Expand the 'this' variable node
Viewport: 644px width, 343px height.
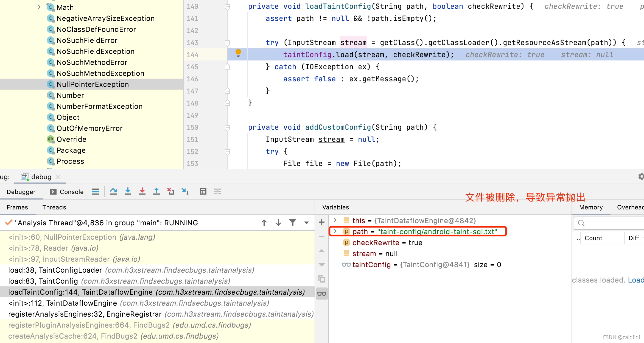[335, 220]
